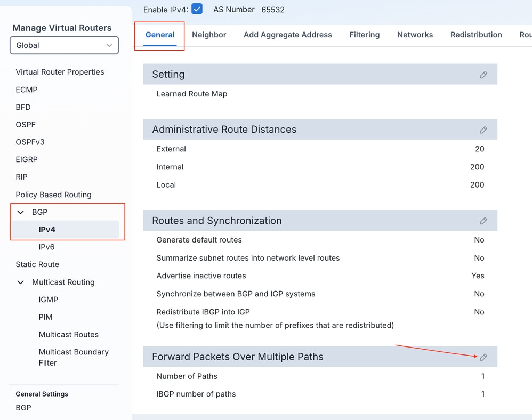Open Policy Based Routing
The image size is (532, 420).
[x=54, y=195]
